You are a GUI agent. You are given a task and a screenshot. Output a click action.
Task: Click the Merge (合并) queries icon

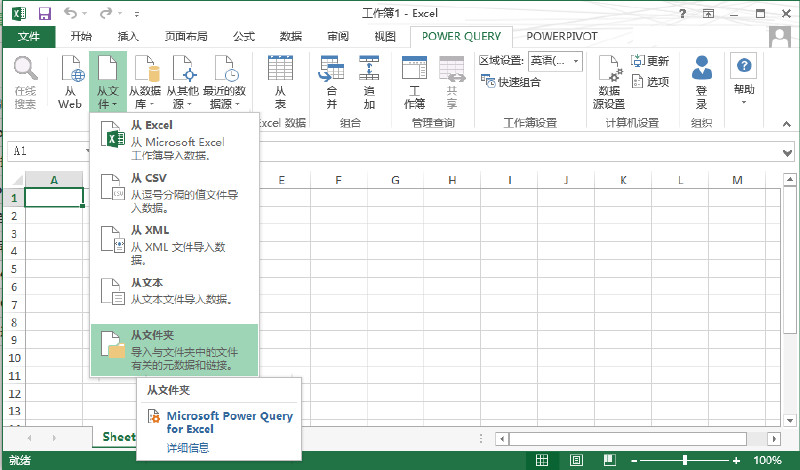[332, 82]
